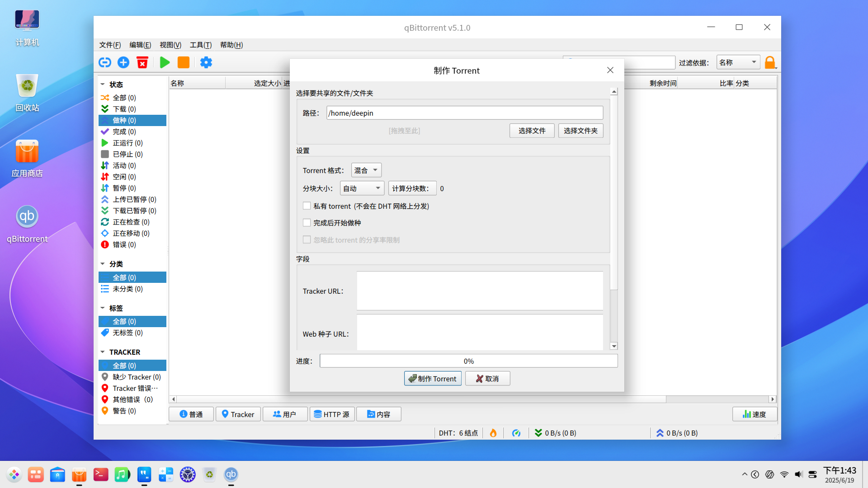Click the 进度 0% progress bar

[x=469, y=361]
